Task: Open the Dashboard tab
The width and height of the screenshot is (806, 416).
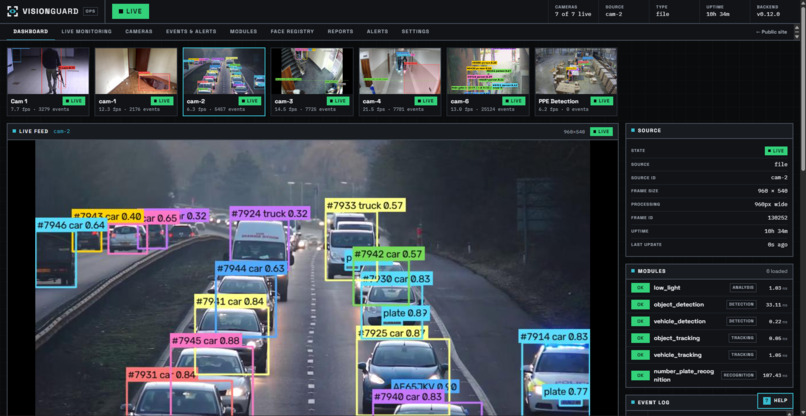Action: 31,31
